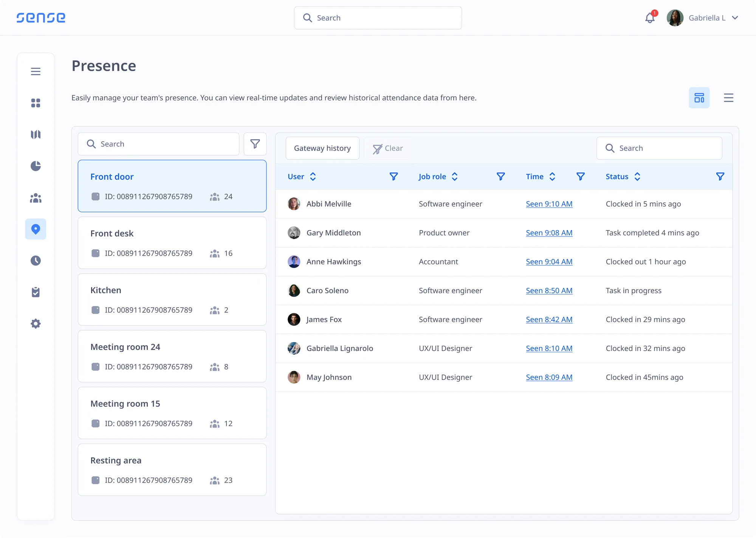Expand the Gabriella L account menu

click(x=735, y=18)
